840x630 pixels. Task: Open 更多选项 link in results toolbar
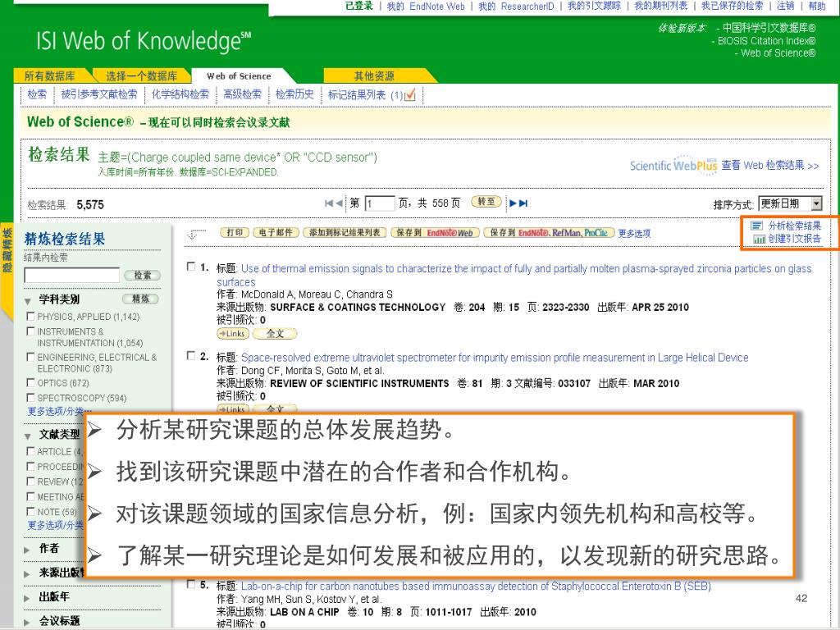[634, 234]
